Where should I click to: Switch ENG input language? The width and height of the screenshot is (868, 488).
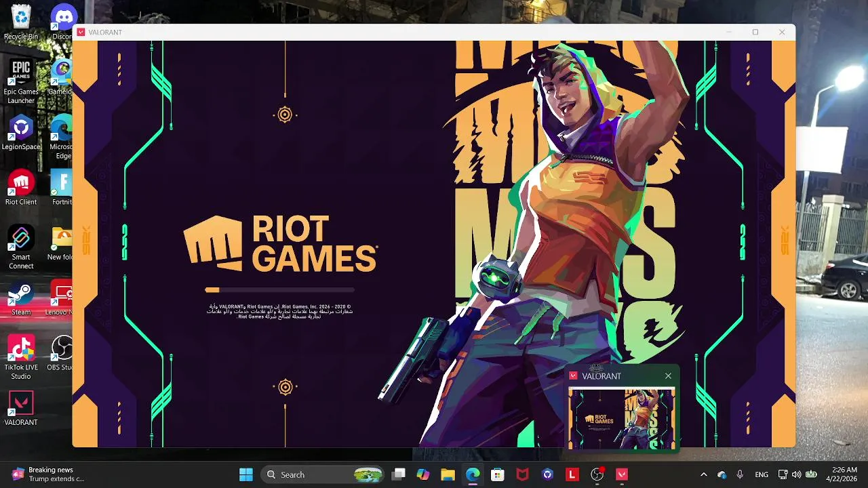762,474
